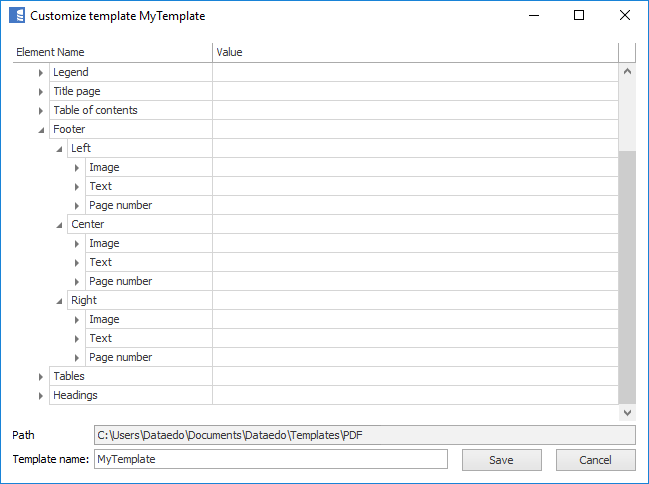Collapse the Left footer section

tap(59, 149)
